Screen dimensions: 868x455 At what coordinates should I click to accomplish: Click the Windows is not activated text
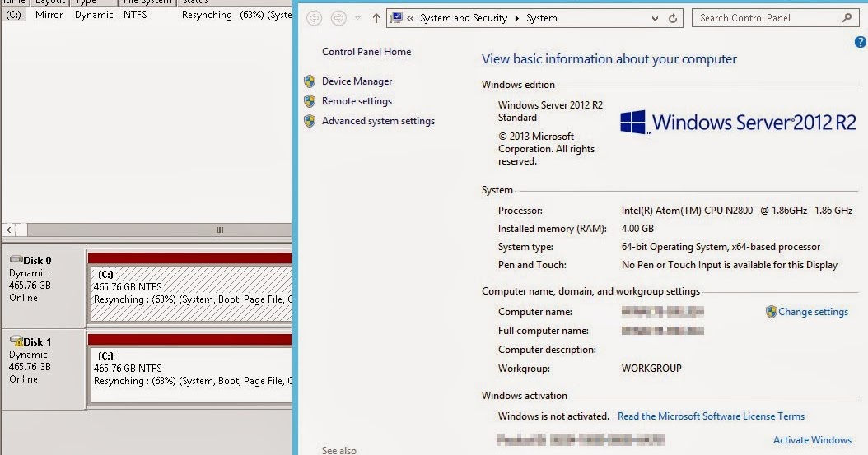[553, 416]
